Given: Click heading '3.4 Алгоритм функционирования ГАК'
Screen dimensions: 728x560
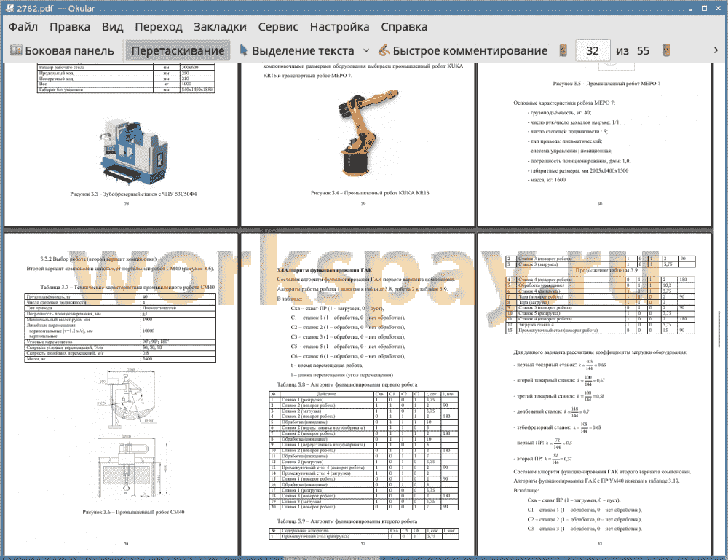Looking at the screenshot, I should pyautogui.click(x=324, y=270).
